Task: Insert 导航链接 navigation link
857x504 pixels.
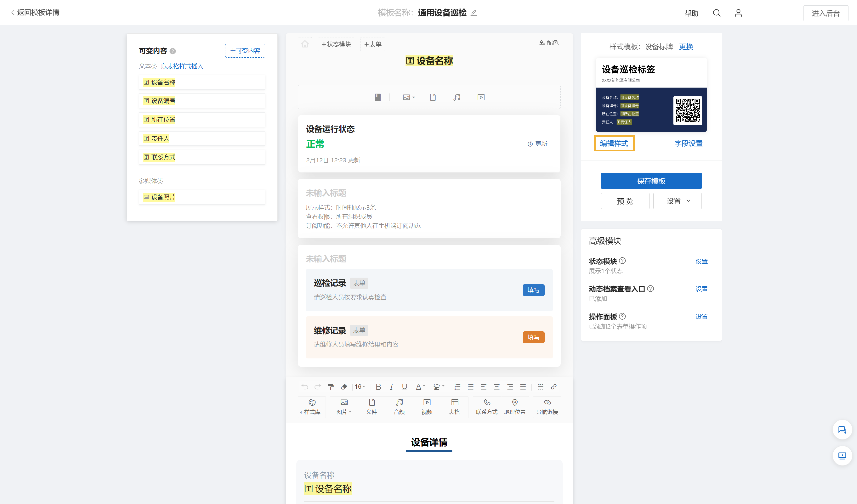Action: coord(547,407)
